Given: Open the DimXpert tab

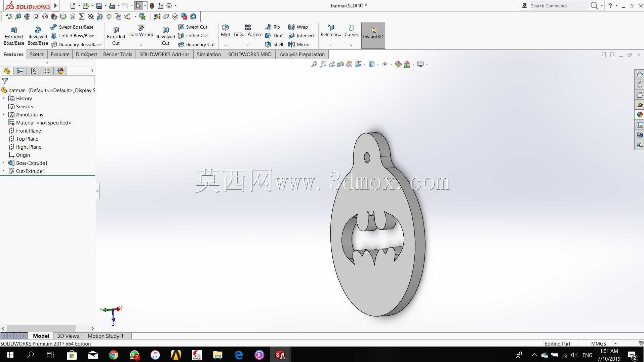Looking at the screenshot, I should (x=86, y=55).
